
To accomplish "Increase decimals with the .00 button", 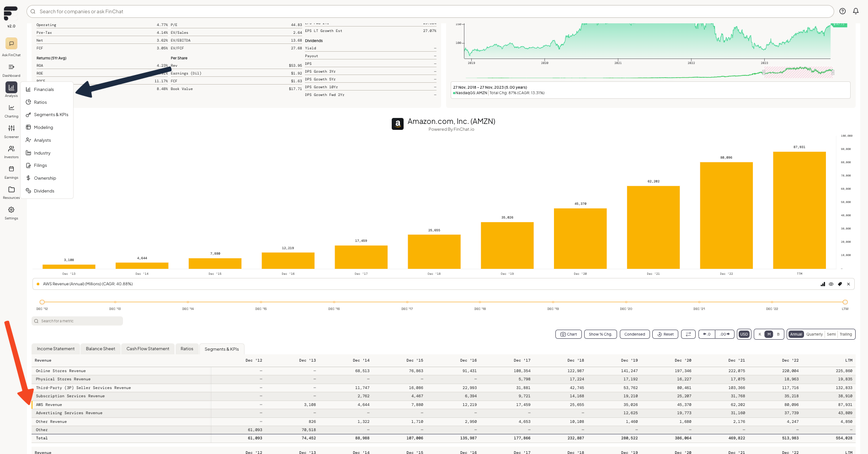I will 724,334.
